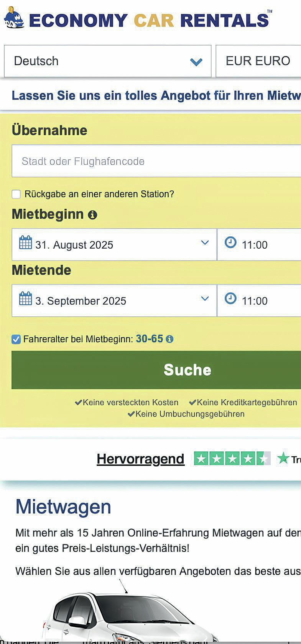Open the Deutsch language dropdown
The width and height of the screenshot is (301, 644).
click(x=108, y=61)
